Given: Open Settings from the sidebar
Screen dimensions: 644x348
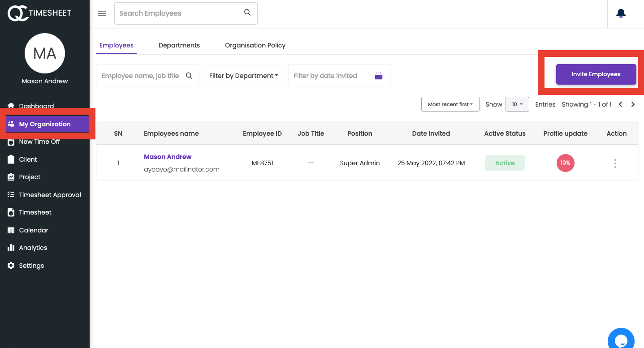Looking at the screenshot, I should tap(31, 265).
